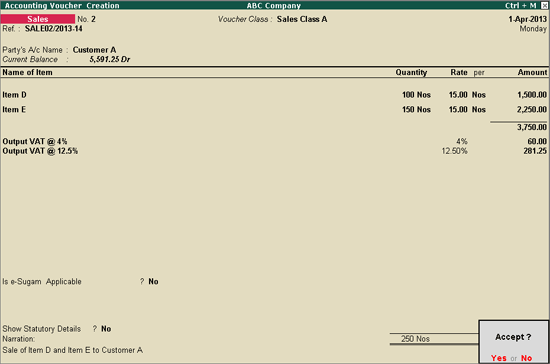Select the Sales voucher type label
550x364 pixels.
pos(38,19)
